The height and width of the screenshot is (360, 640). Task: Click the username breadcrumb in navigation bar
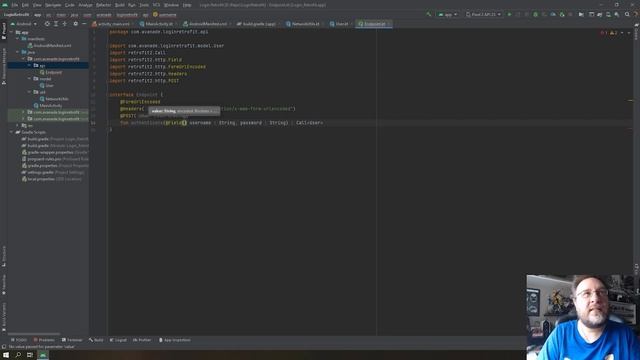[x=165, y=15]
